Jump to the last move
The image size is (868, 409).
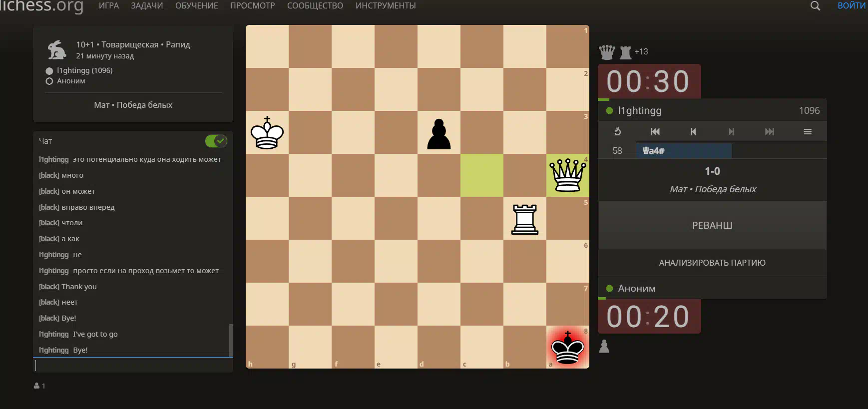click(x=769, y=131)
